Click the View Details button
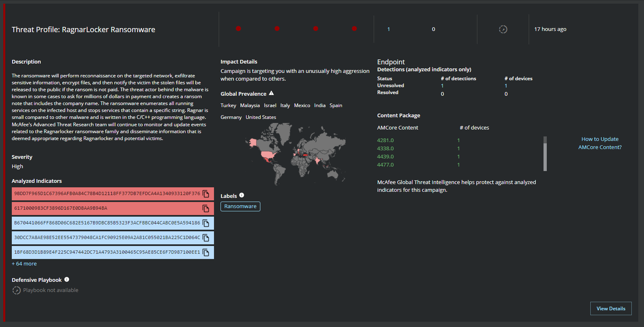Image resolution: width=644 pixels, height=327 pixels. pyautogui.click(x=611, y=309)
